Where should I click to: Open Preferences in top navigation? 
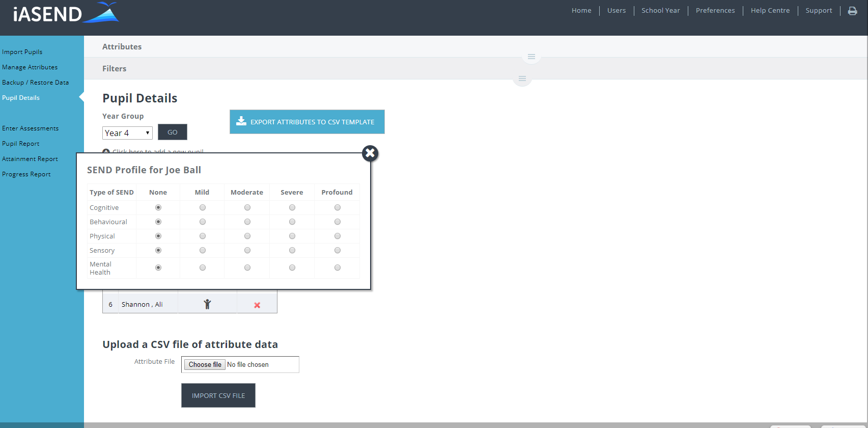tap(715, 10)
